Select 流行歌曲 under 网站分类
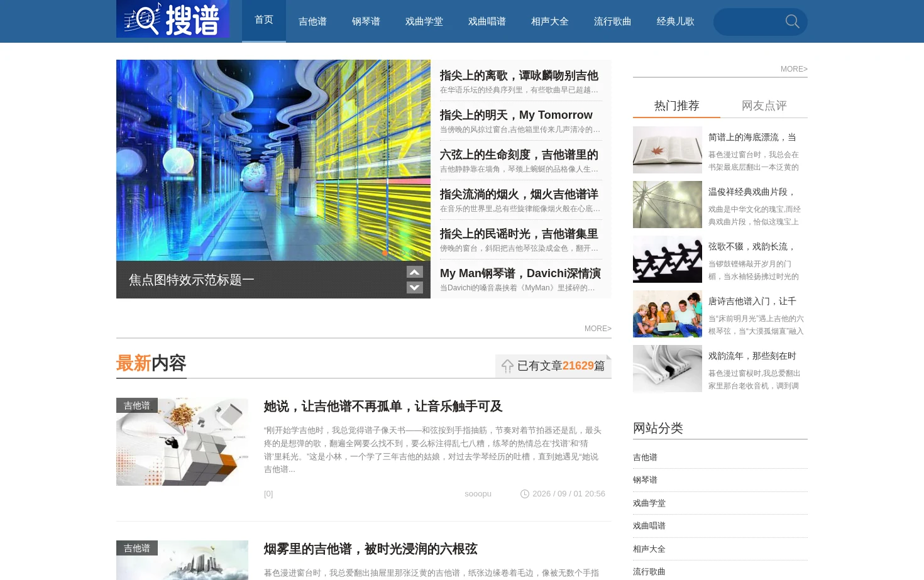 [649, 572]
